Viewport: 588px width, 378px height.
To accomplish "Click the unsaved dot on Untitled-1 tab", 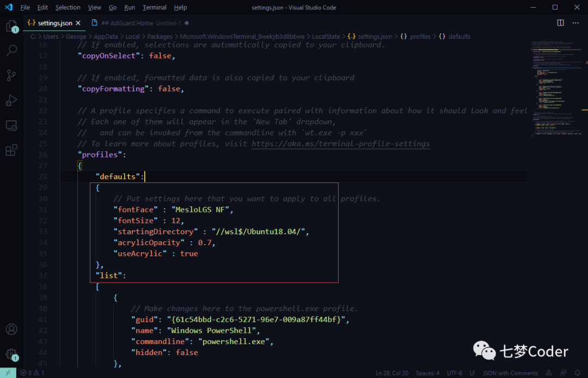I will click(187, 23).
